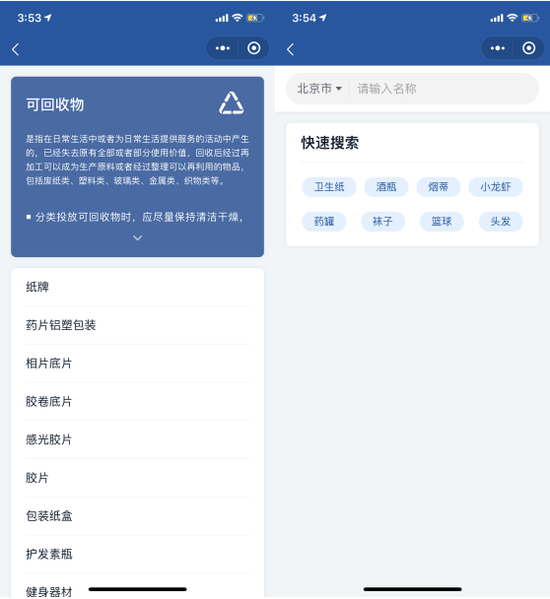Expand the 可回收物 description chevron

click(138, 238)
